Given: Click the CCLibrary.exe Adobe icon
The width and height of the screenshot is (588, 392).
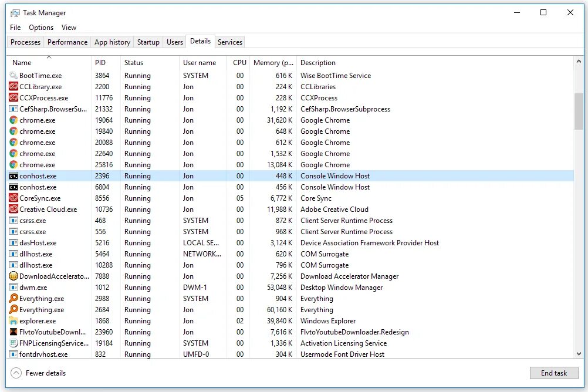Looking at the screenshot, I should click(x=13, y=87).
